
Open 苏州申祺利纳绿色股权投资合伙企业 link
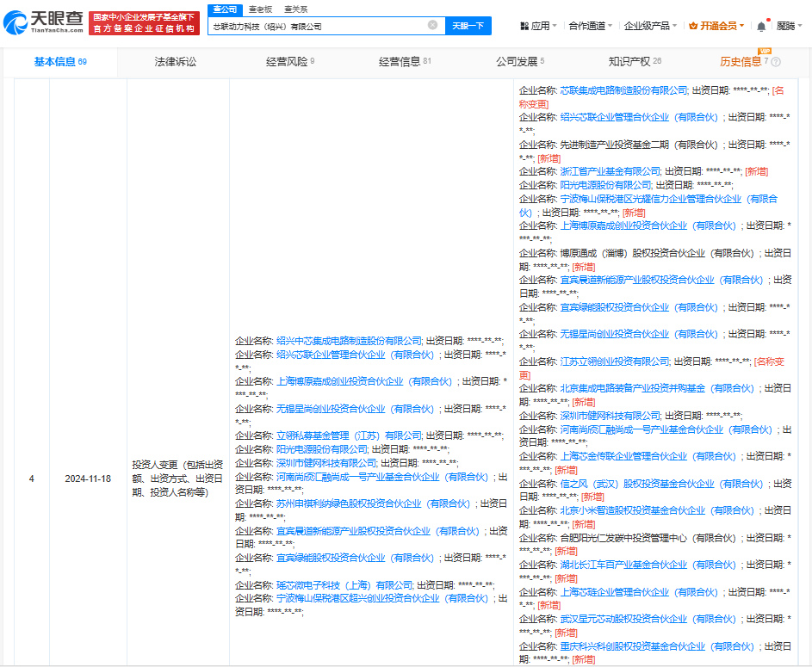(373, 503)
